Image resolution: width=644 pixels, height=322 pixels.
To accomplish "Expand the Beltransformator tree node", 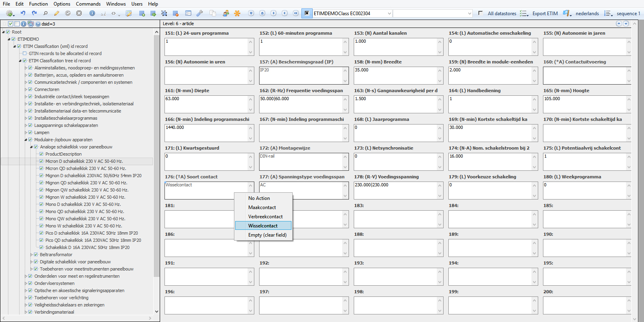I will 32,255.
